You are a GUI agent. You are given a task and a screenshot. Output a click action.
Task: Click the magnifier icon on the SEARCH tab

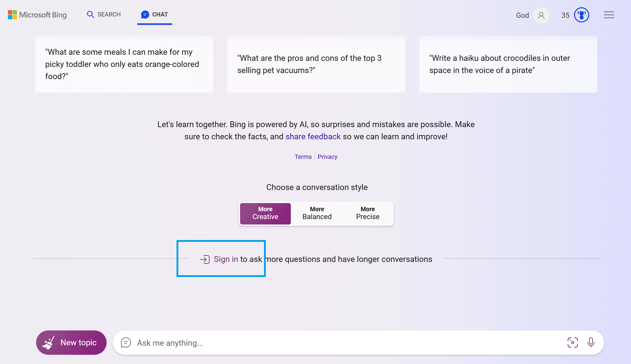90,14
